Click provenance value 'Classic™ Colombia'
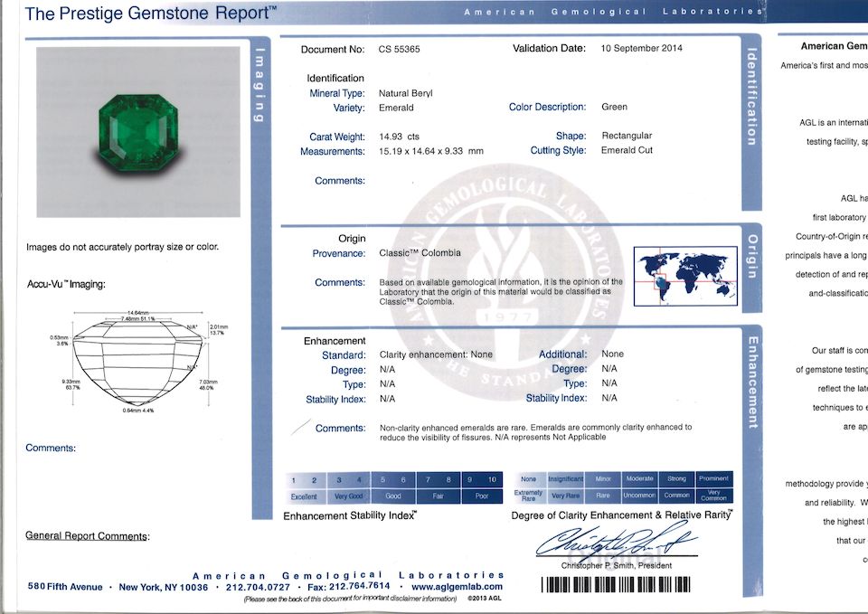Viewport: 868px width, 614px height. tap(420, 253)
